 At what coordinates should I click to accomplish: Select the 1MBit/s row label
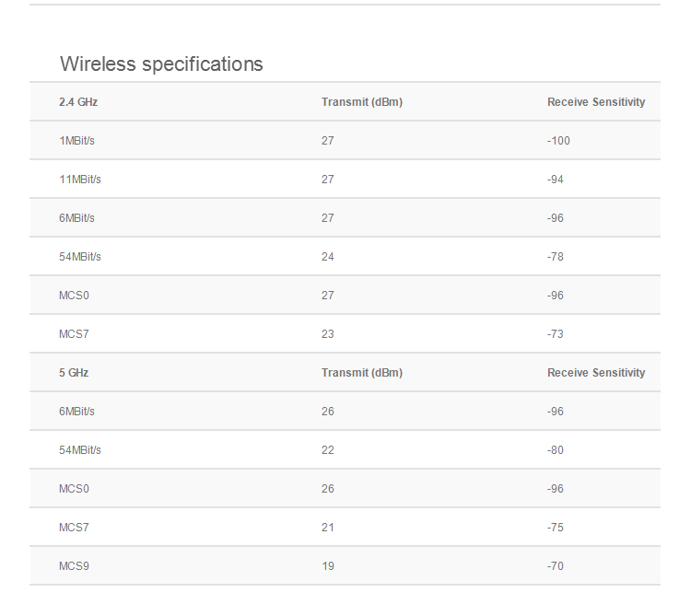tap(76, 141)
